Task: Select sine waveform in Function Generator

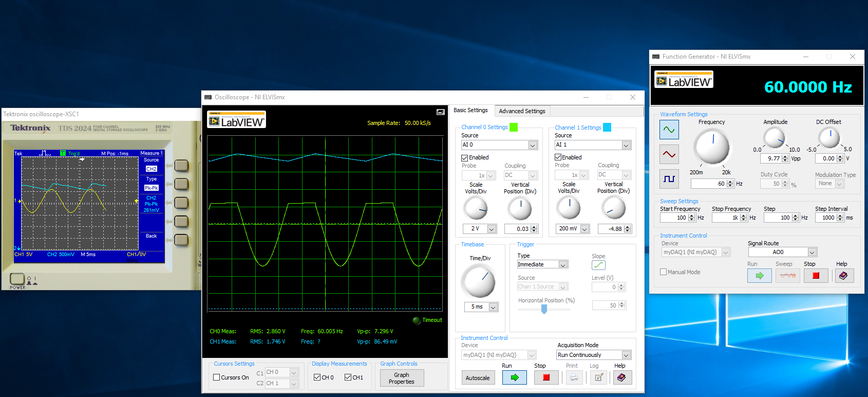Action: point(669,130)
